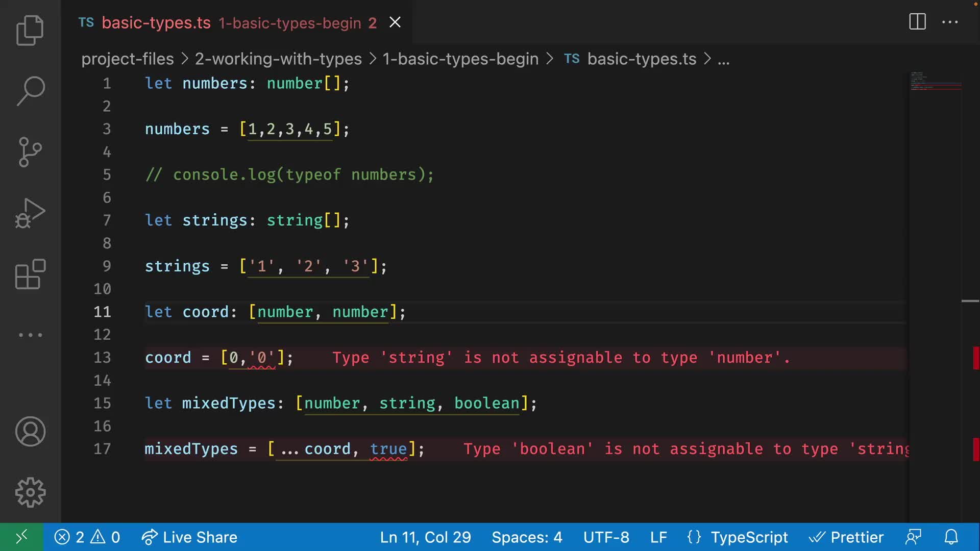Open the notifications bell
Viewport: 980px width, 551px height.
tap(951, 537)
